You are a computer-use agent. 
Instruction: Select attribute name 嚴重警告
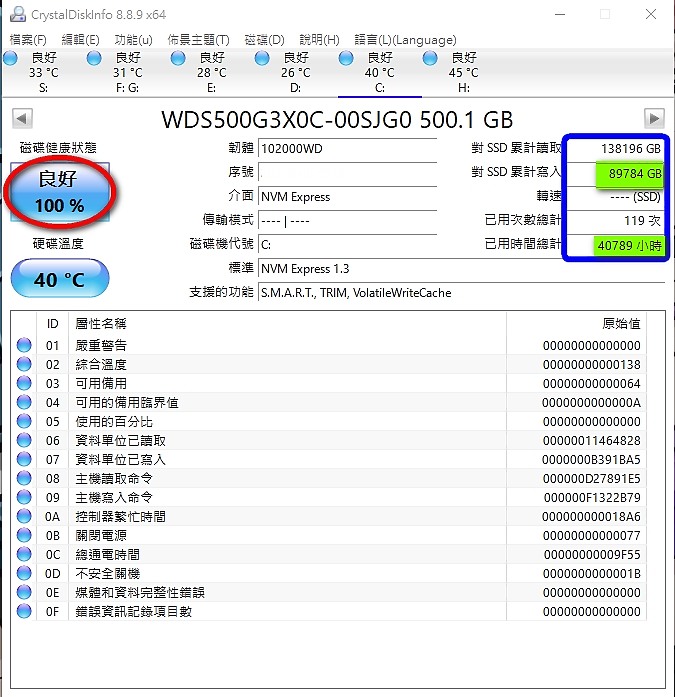[x=101, y=345]
